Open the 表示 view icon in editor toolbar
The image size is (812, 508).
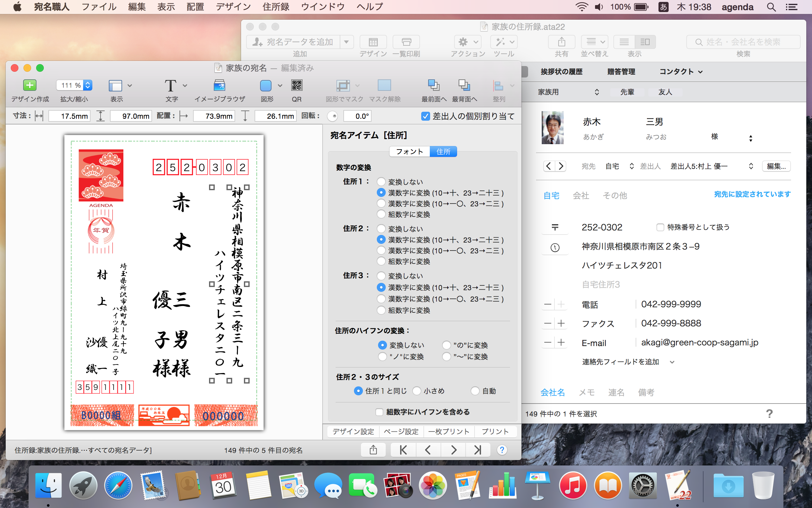tap(115, 85)
